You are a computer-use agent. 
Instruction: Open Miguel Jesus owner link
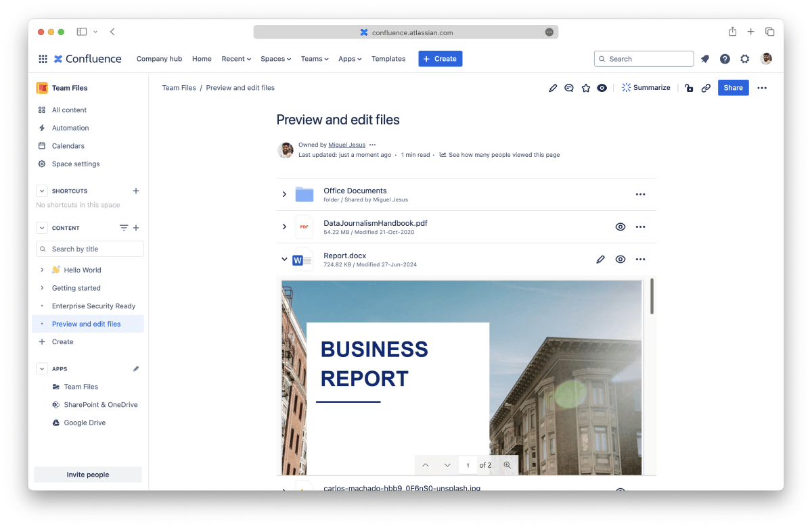click(347, 145)
